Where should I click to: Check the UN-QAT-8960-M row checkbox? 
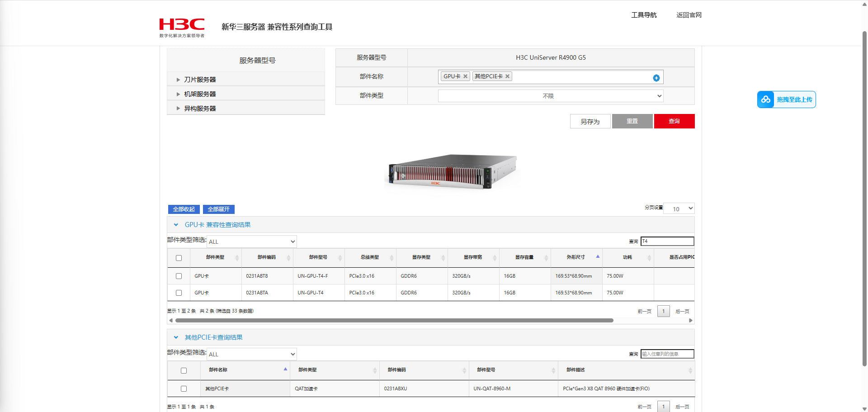(x=184, y=388)
